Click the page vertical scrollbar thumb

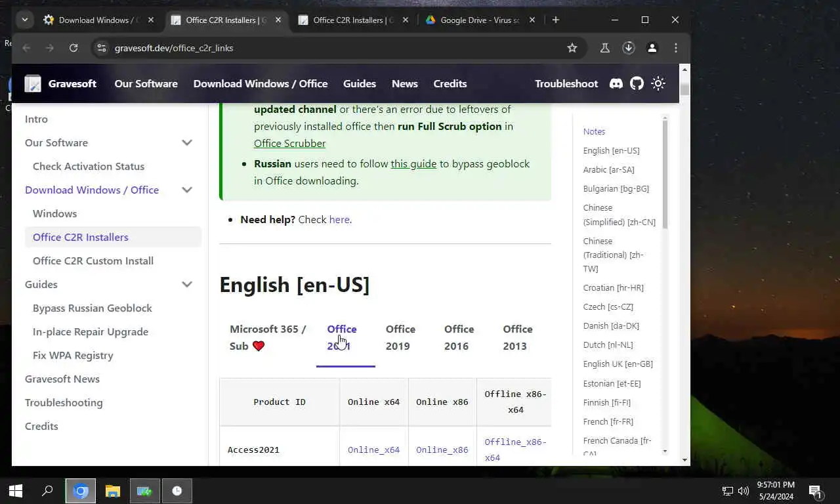[684, 89]
